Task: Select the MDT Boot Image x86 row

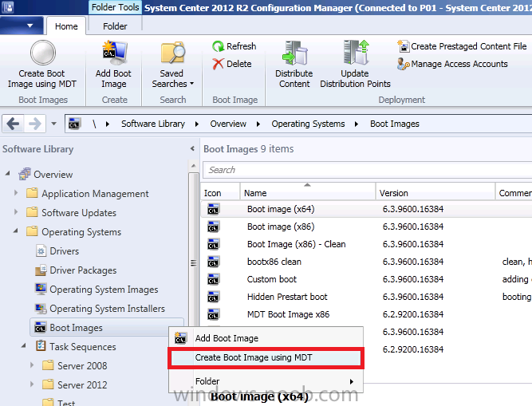Action: (x=366, y=314)
